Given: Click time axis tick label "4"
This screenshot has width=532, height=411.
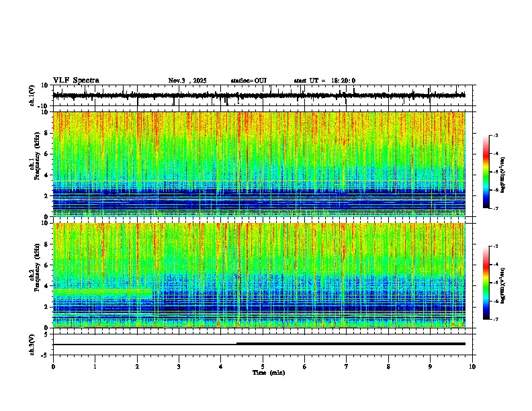Looking at the screenshot, I should pyautogui.click(x=221, y=367).
